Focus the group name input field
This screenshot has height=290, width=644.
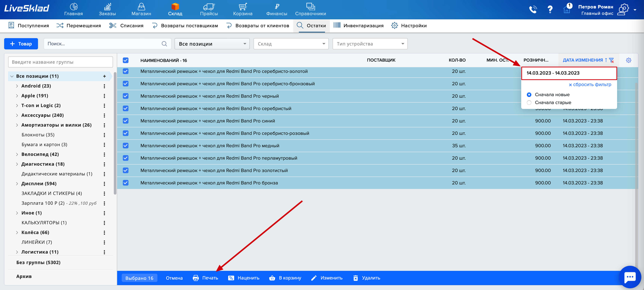tap(61, 62)
